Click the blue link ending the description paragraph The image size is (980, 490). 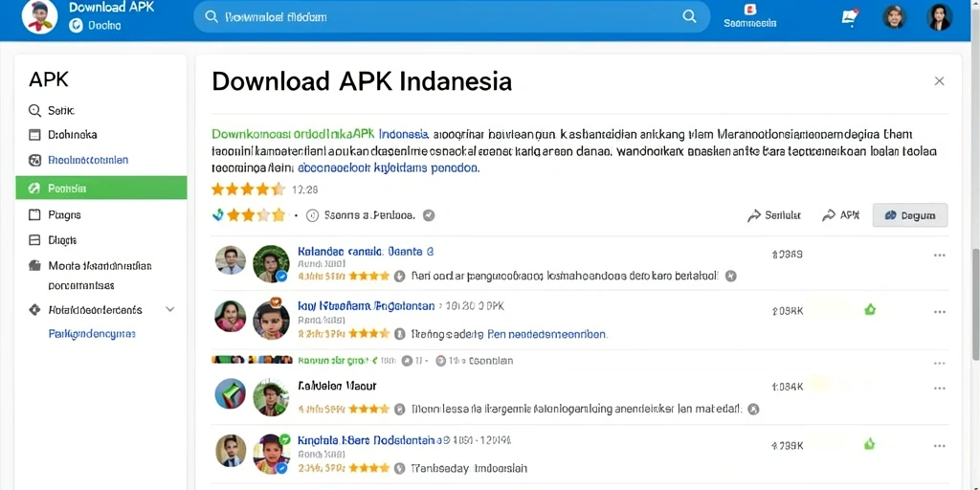tap(389, 168)
